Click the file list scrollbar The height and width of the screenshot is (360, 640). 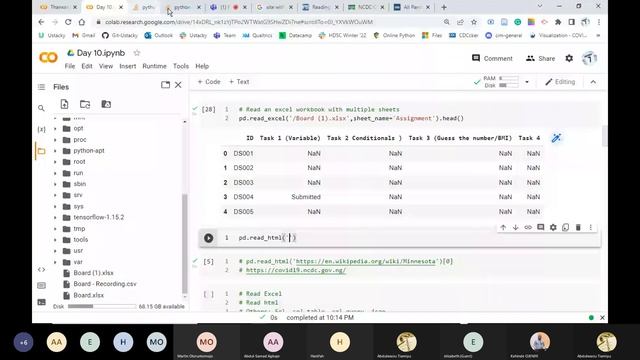(184, 243)
